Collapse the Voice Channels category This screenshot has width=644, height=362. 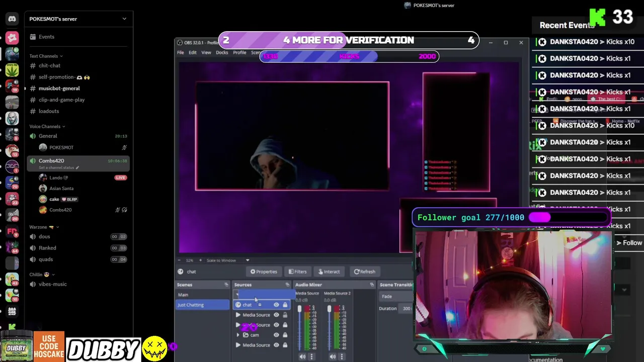(47, 126)
